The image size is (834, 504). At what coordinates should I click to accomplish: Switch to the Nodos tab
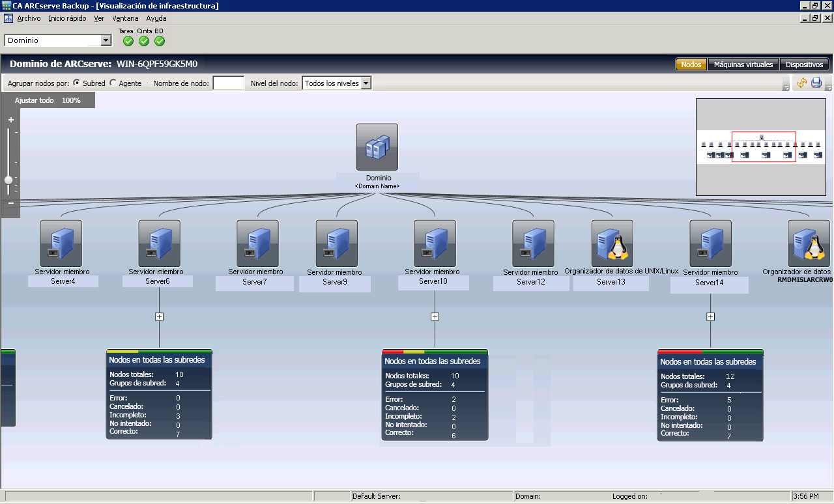coord(691,64)
